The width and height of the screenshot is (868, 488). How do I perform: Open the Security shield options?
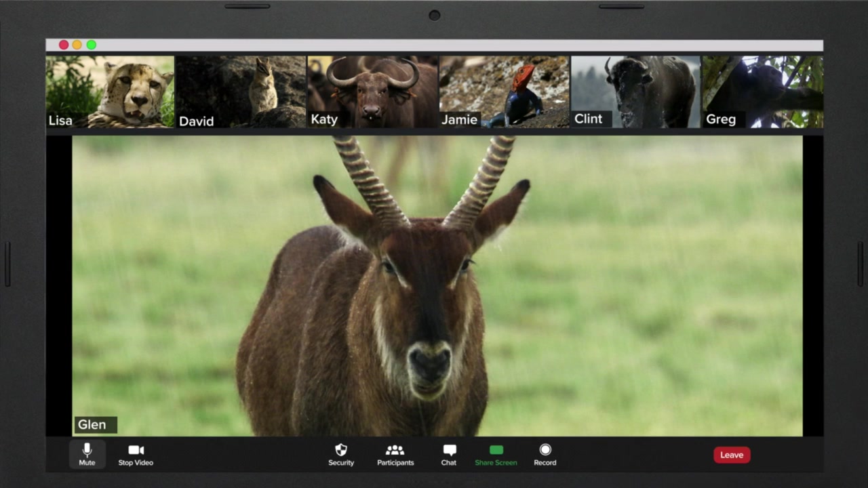[341, 454]
